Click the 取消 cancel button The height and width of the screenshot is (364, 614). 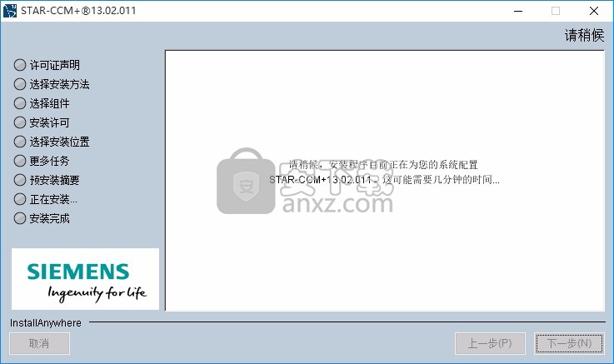(x=39, y=344)
